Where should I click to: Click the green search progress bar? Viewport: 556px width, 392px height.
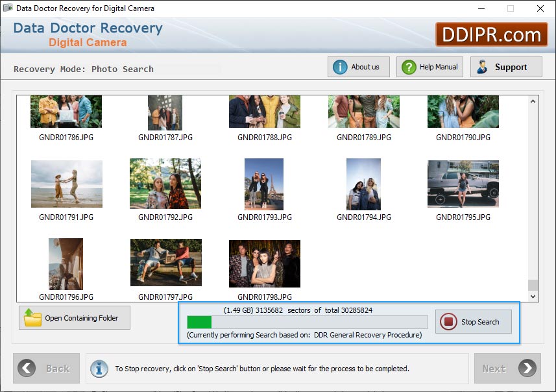[x=307, y=322]
